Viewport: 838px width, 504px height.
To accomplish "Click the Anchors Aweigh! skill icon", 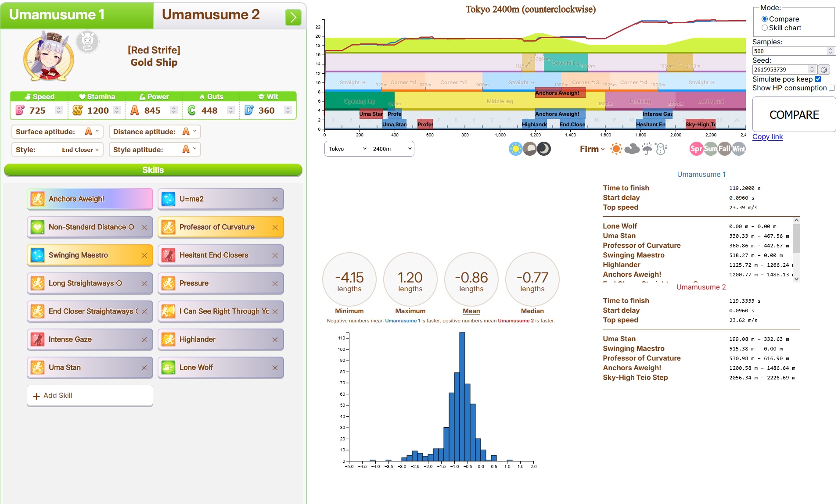I will click(x=37, y=199).
